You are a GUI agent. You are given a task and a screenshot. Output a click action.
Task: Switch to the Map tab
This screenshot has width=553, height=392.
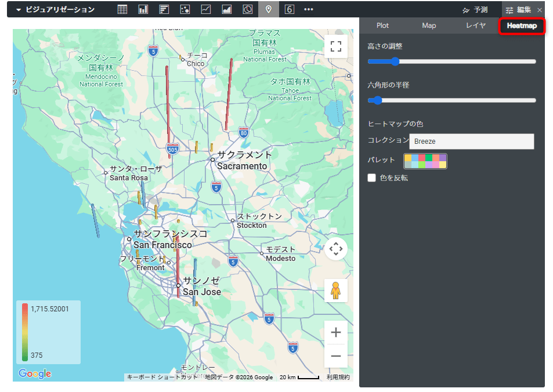point(429,26)
